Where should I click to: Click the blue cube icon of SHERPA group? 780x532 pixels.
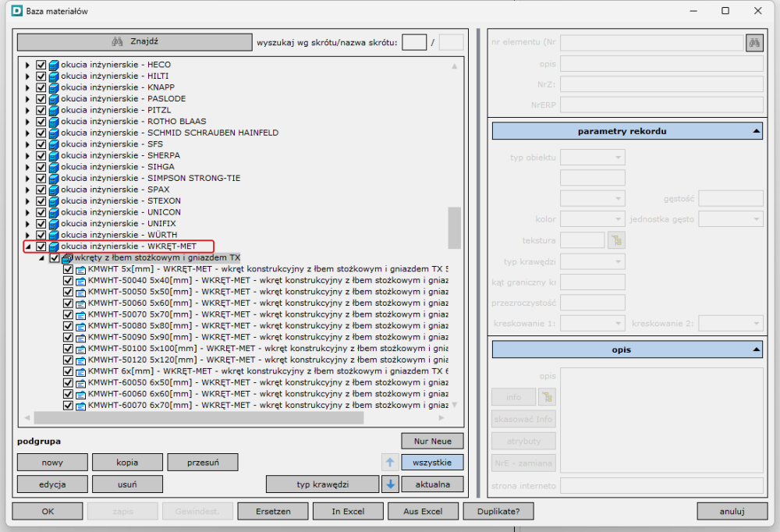point(54,156)
